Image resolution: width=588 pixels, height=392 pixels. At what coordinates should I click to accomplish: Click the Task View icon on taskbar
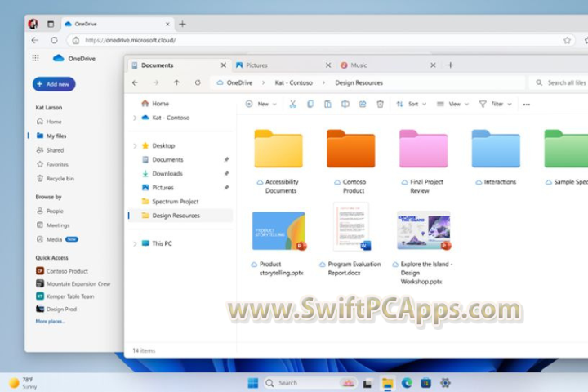[x=367, y=383]
